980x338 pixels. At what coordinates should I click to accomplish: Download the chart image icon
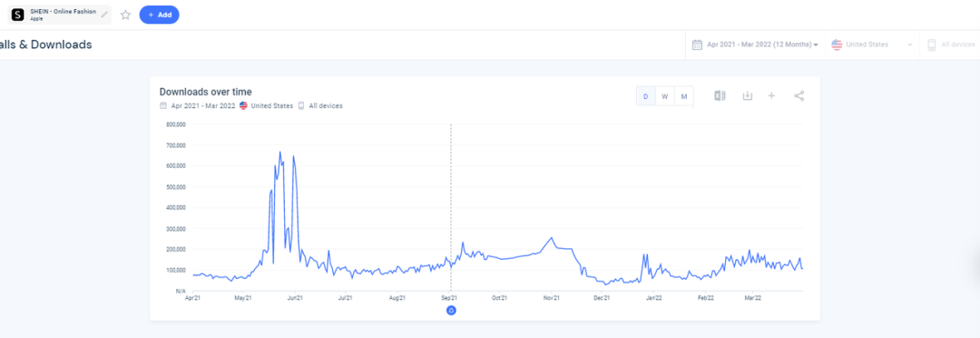click(747, 95)
